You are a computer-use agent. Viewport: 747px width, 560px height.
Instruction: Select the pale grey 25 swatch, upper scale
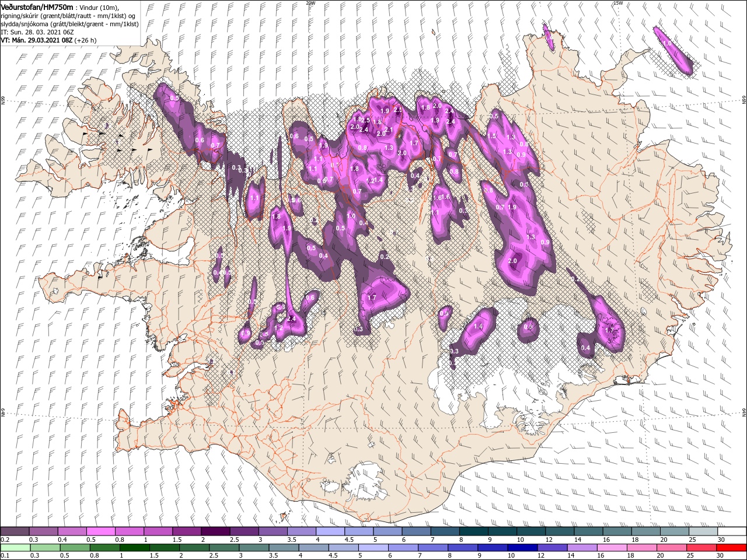pos(704,531)
